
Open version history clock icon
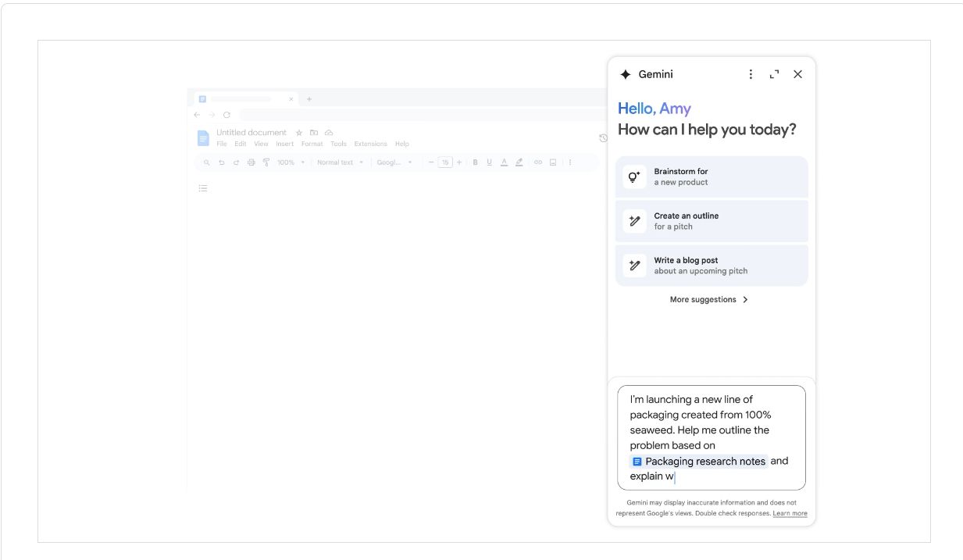pyautogui.click(x=604, y=138)
